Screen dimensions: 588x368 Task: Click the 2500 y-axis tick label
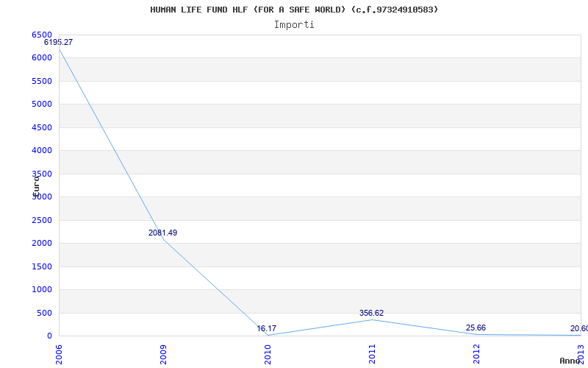click(x=42, y=220)
